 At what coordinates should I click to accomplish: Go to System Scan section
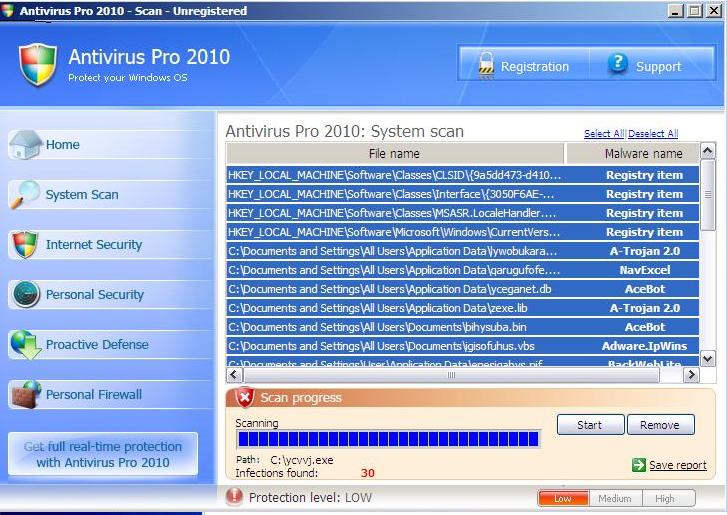82,195
